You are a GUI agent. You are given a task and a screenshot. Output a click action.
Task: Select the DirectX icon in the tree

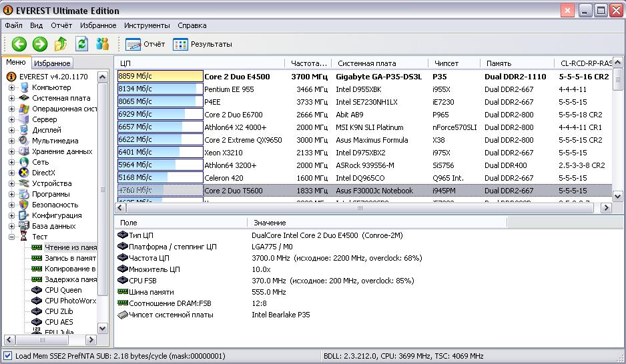(x=25, y=173)
